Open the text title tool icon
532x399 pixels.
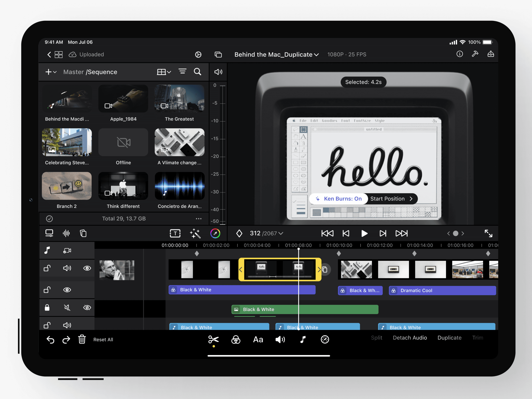(x=175, y=233)
